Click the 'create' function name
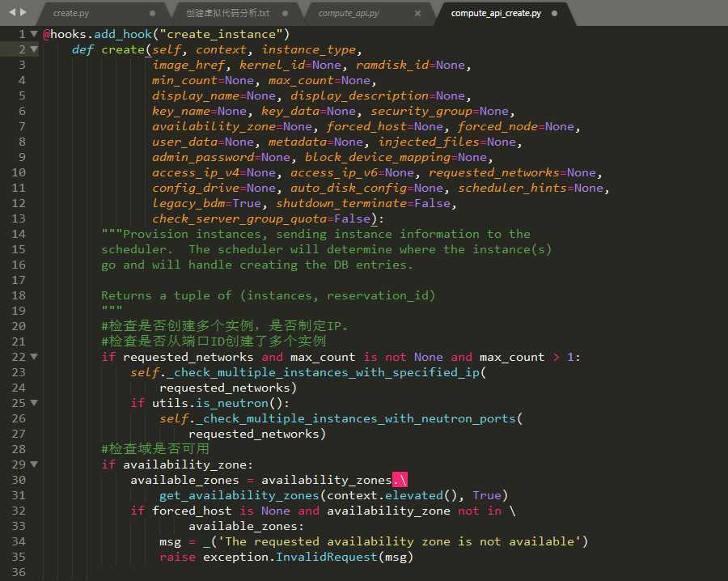This screenshot has height=581, width=728. point(123,49)
